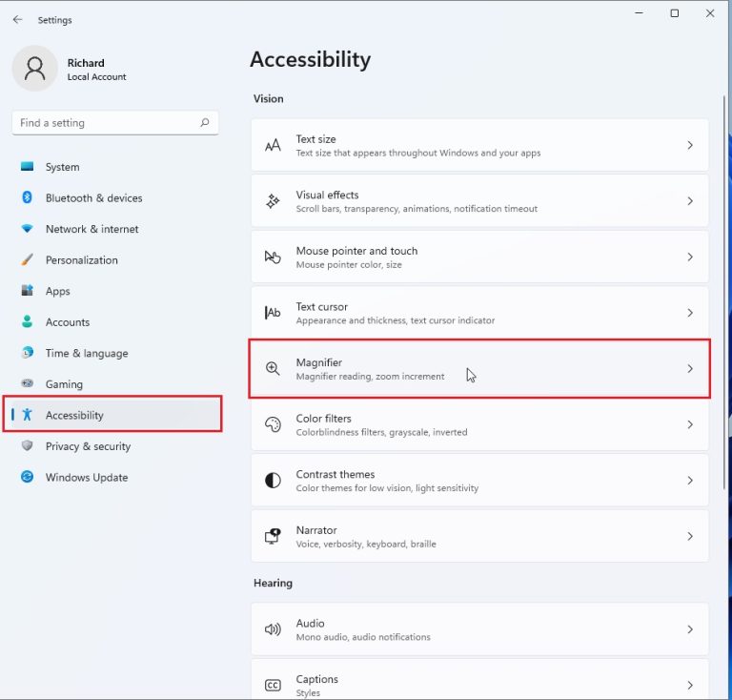Image resolution: width=732 pixels, height=700 pixels.
Task: Open the Magnifier settings page
Action: (479, 368)
